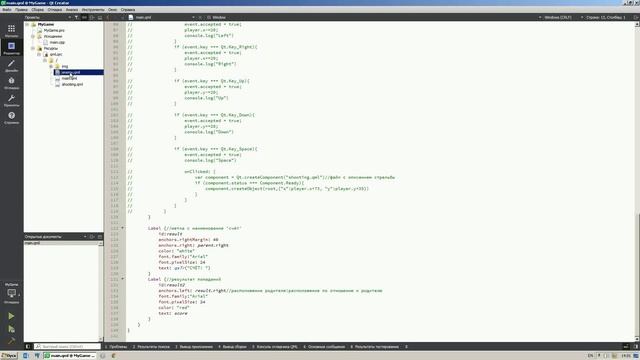640x360 pixels.
Task: Show the Вывод сборки output pane
Action: point(232,347)
